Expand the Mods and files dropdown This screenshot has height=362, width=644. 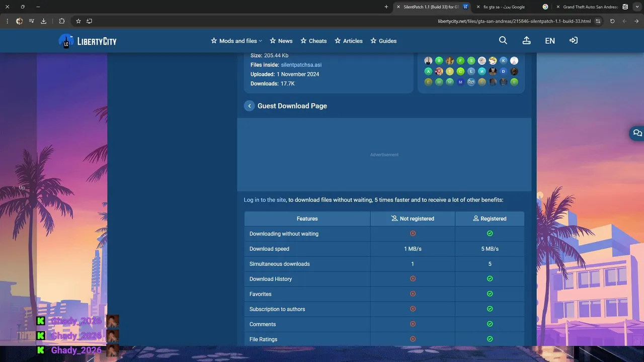coord(236,41)
